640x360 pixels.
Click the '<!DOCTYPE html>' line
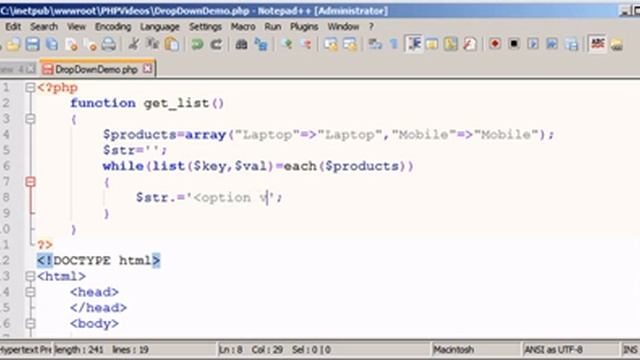[98, 260]
